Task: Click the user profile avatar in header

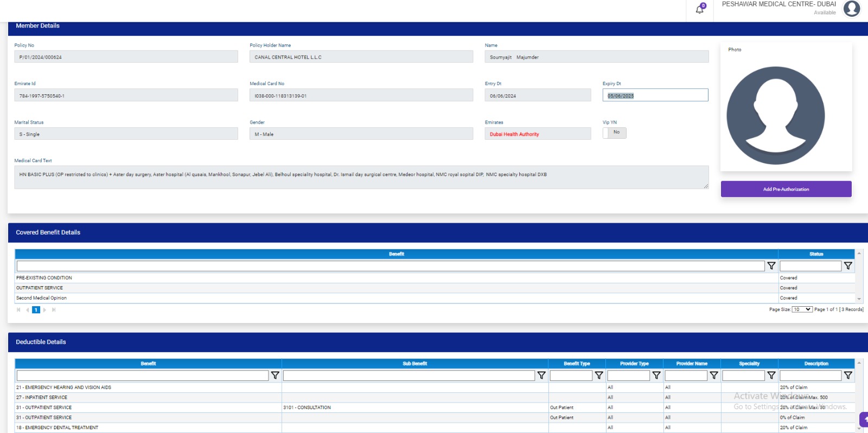Action: pyautogui.click(x=852, y=9)
